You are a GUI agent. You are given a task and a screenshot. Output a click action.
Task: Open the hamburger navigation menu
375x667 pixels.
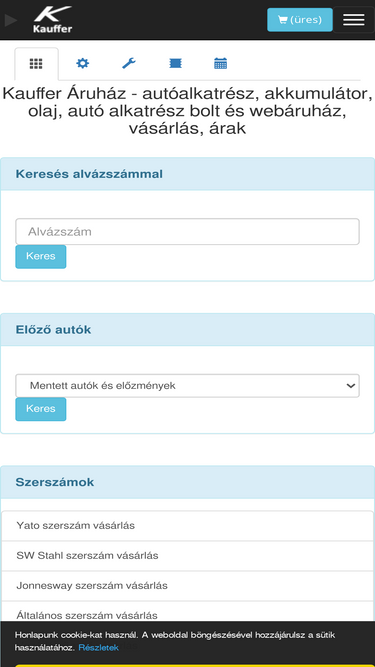point(353,20)
